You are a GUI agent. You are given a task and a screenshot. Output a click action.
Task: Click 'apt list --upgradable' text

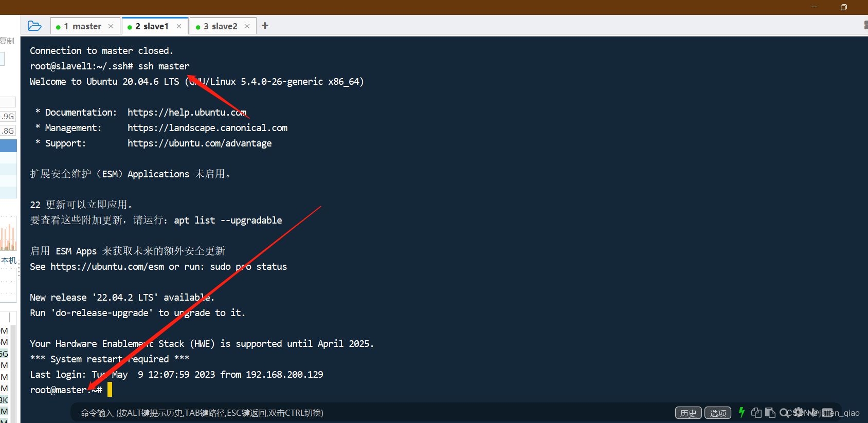click(228, 220)
